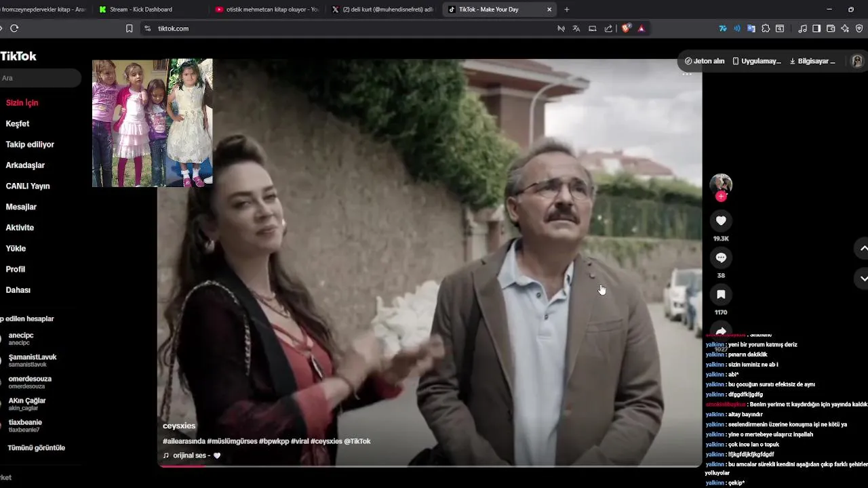868x488 pixels.
Task: Switch to the otistik mehmetcan YouTube tab
Action: 267,9
